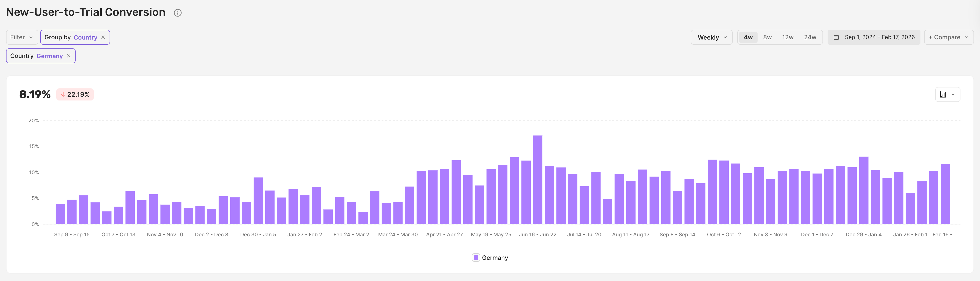The height and width of the screenshot is (281, 980).
Task: Click the Germany legend color swatch
Action: coord(476,258)
